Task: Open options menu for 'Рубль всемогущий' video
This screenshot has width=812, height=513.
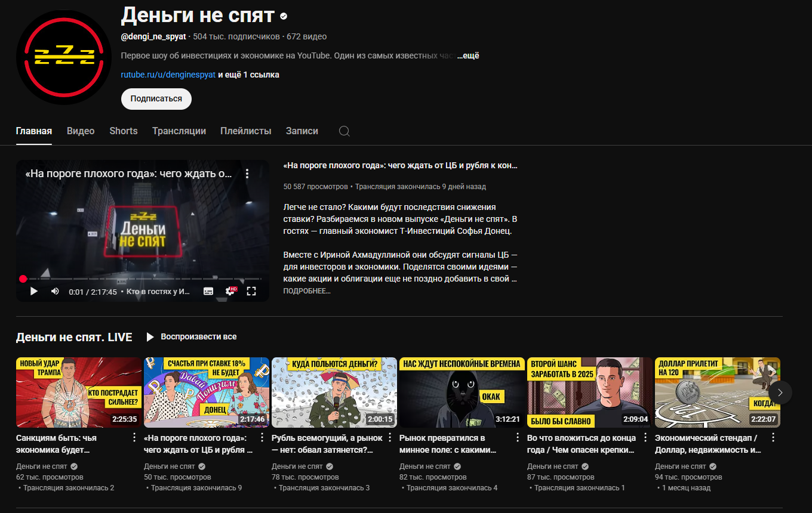Action: [390, 438]
